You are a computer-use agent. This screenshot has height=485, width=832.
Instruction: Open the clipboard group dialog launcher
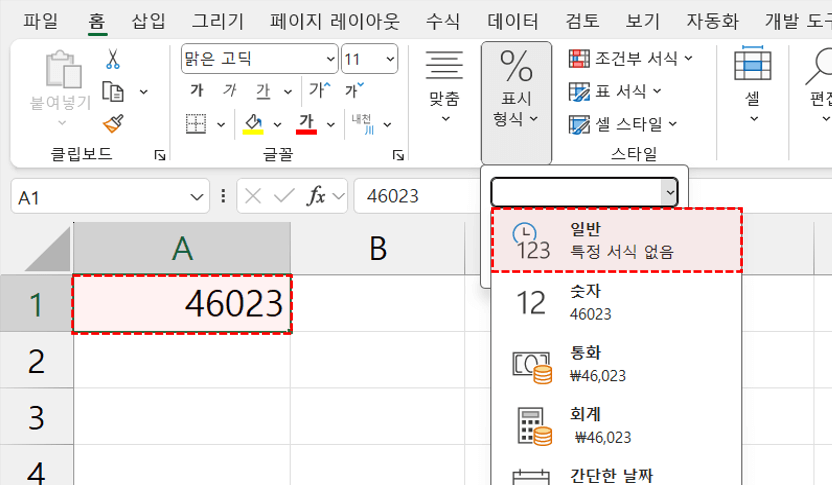tap(160, 155)
